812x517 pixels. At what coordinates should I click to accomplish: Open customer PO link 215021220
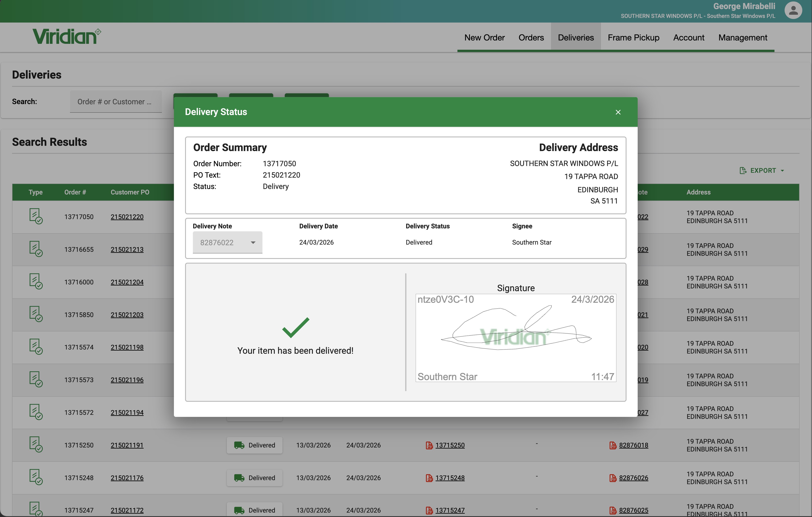(127, 217)
